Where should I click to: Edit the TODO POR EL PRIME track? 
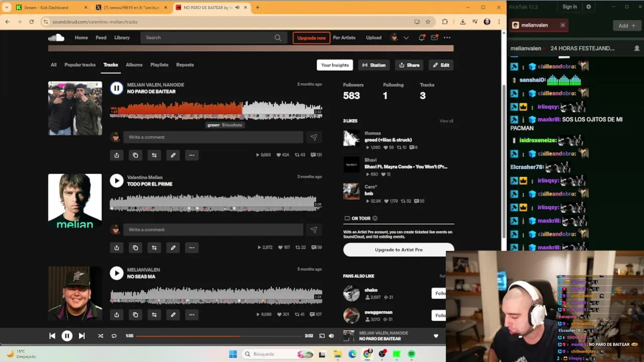(x=173, y=248)
